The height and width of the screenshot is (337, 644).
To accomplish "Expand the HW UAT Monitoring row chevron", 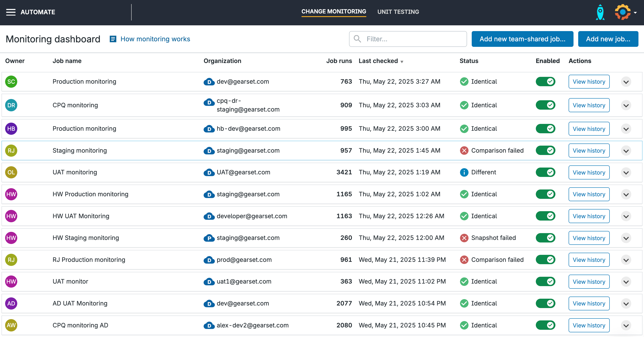I will 626,216.
